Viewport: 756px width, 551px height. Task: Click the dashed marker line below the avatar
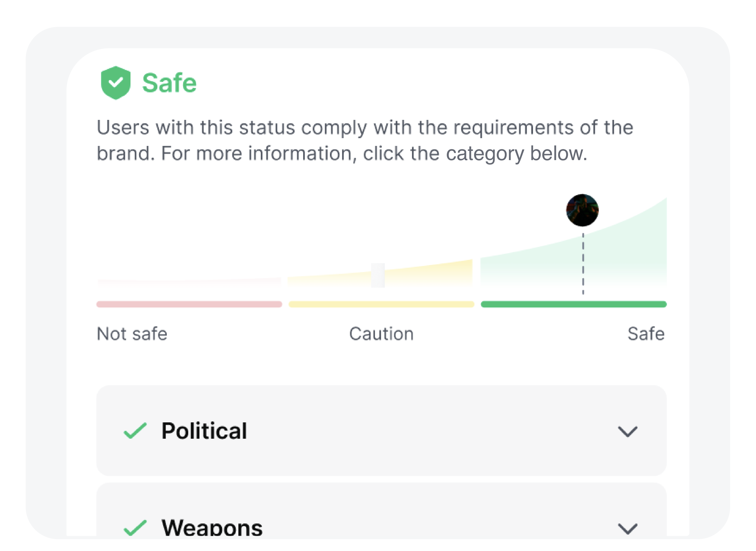pyautogui.click(x=583, y=264)
